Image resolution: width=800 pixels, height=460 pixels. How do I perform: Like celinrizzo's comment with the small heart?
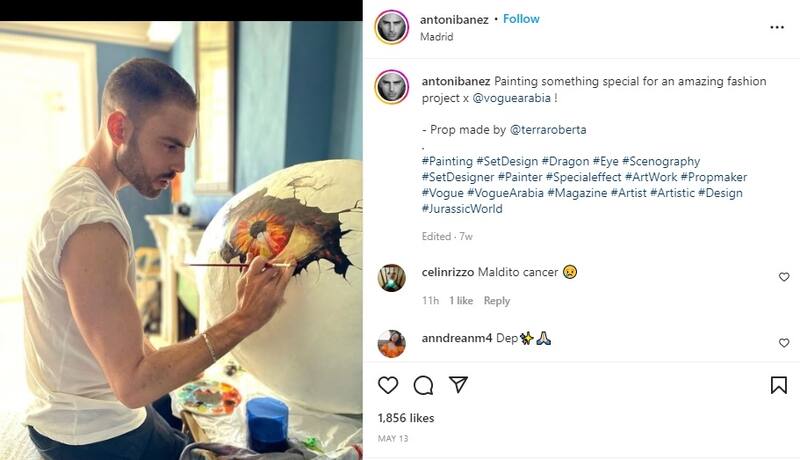(784, 277)
